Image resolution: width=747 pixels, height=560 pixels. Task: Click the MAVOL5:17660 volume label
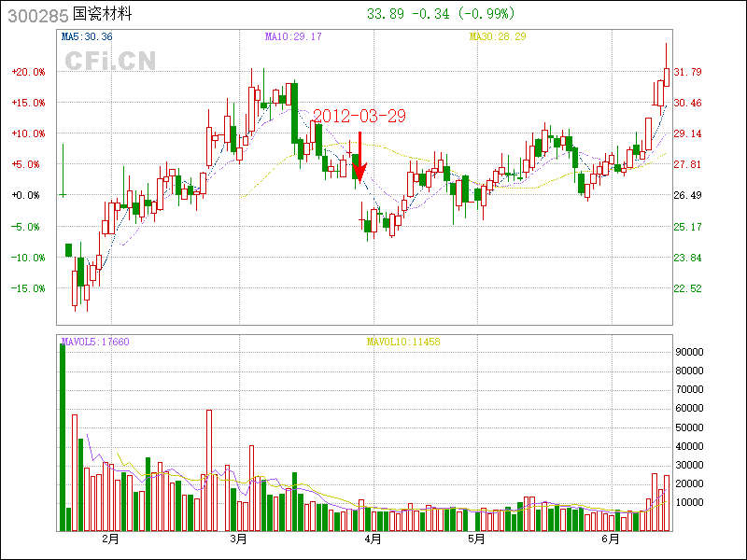95,342
